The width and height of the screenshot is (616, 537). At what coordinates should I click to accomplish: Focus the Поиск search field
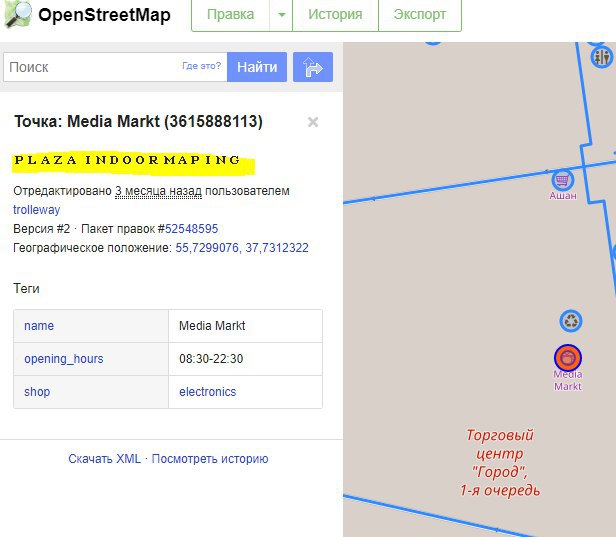pyautogui.click(x=115, y=67)
